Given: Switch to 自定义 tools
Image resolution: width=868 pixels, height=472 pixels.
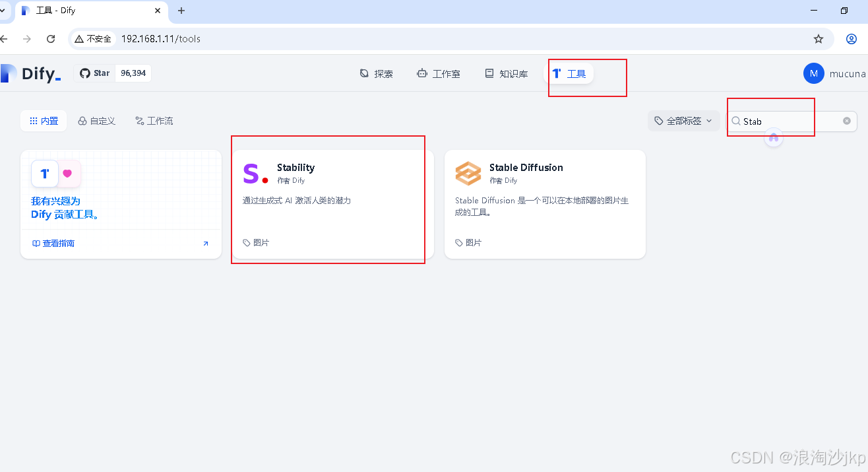Looking at the screenshot, I should coord(97,121).
